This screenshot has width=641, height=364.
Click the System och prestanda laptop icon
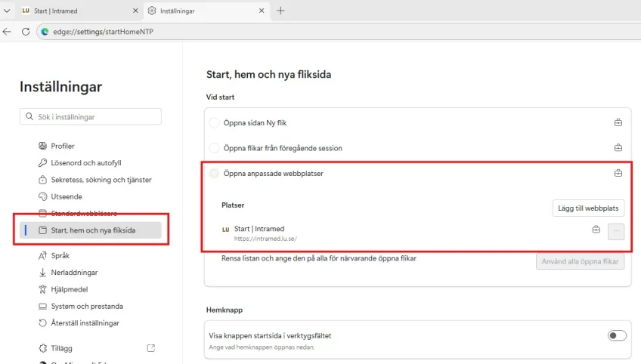tap(42, 306)
